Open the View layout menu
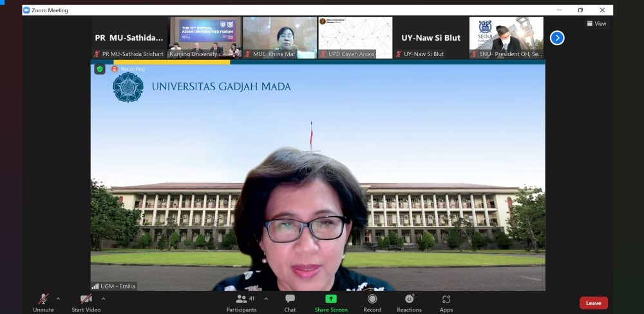Image resolution: width=644 pixels, height=314 pixels. point(596,24)
